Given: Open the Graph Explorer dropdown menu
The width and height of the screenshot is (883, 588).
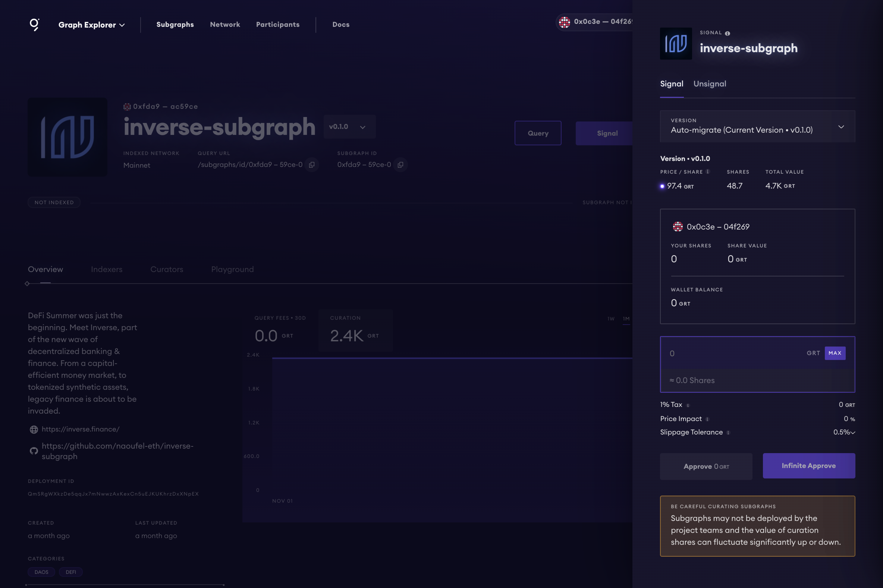Looking at the screenshot, I should coord(92,25).
